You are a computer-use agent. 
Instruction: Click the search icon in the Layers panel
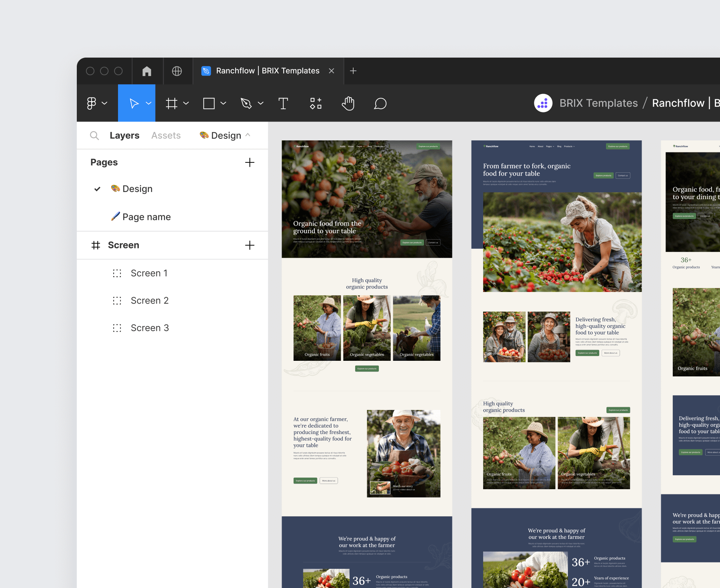point(94,136)
